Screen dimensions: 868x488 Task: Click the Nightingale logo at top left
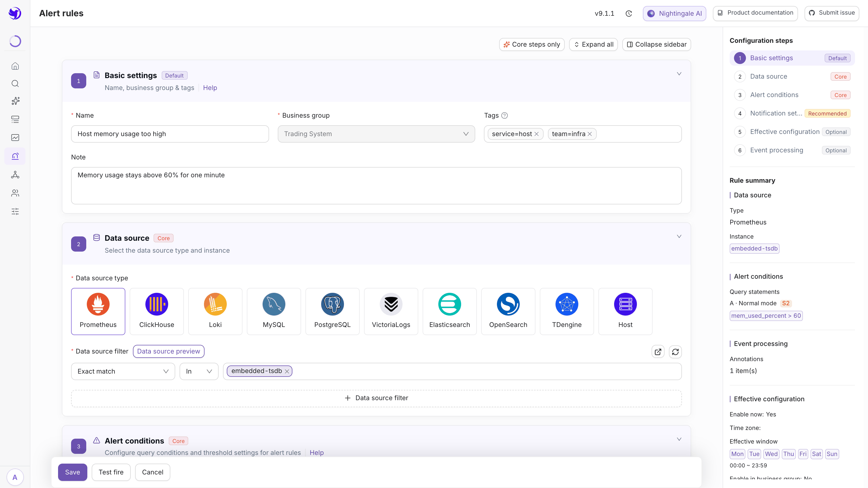click(15, 14)
